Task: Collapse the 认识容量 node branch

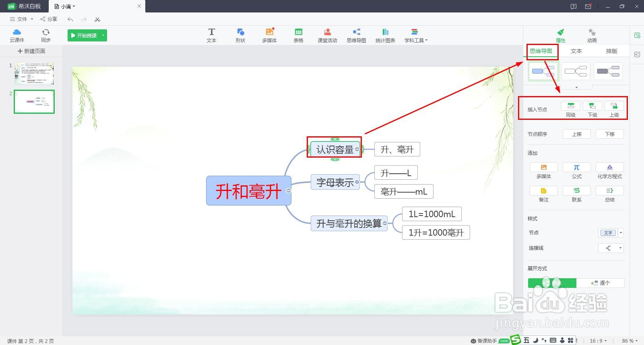Action: pos(357,149)
